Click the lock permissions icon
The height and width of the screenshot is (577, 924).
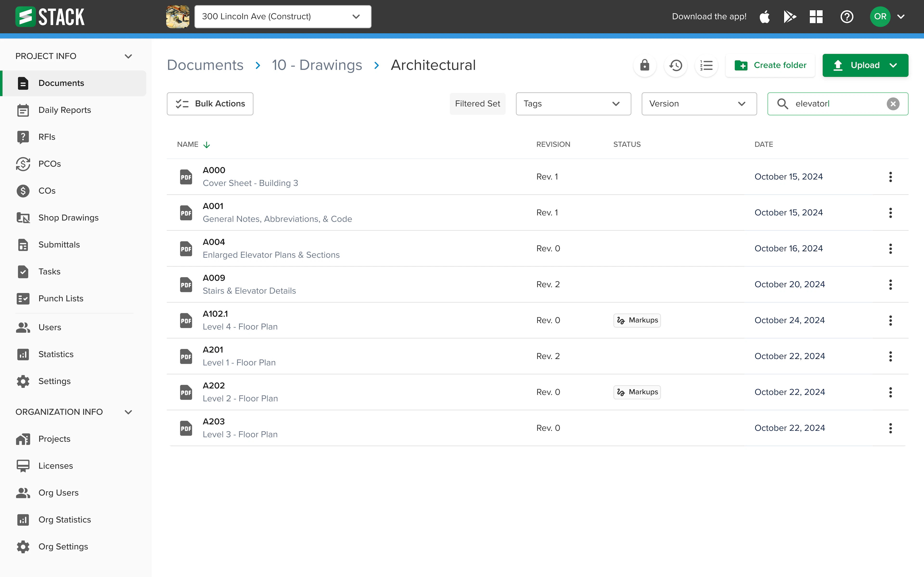coord(644,65)
